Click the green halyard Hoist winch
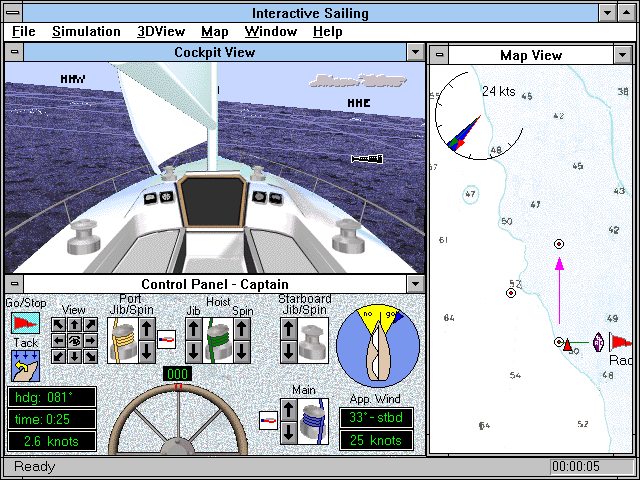 point(218,340)
